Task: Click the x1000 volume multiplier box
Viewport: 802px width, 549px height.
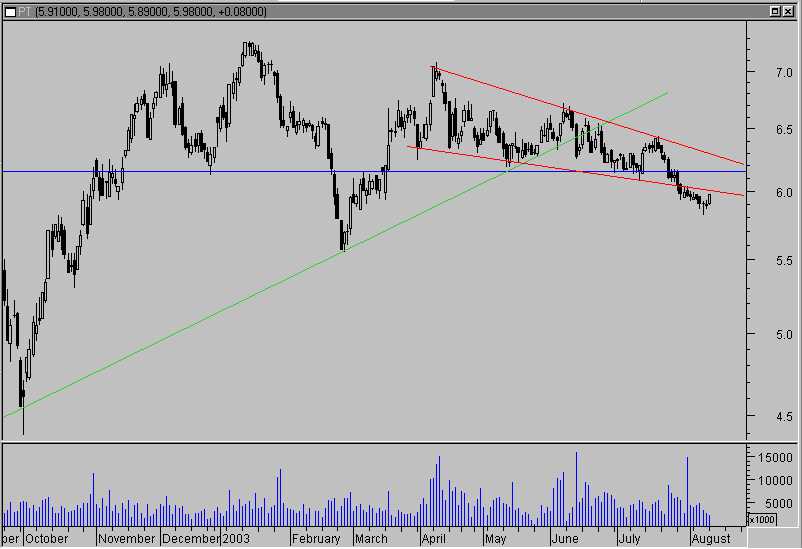Action: coord(762,519)
